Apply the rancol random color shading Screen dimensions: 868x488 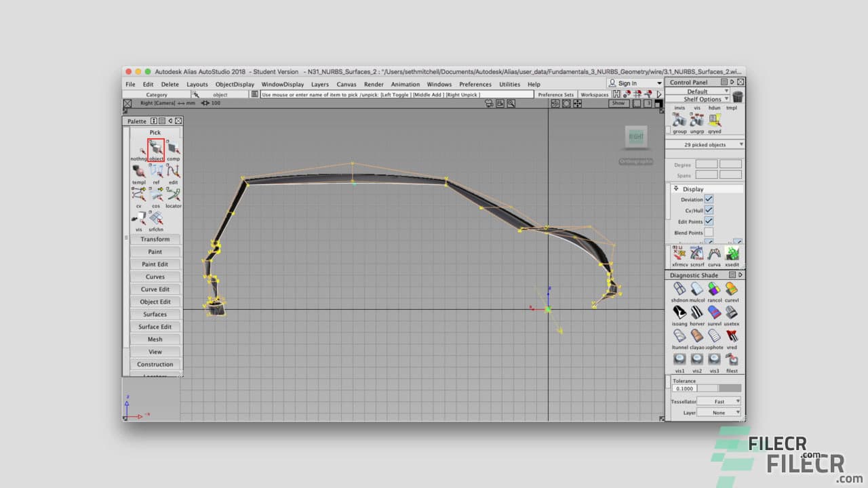tap(714, 287)
